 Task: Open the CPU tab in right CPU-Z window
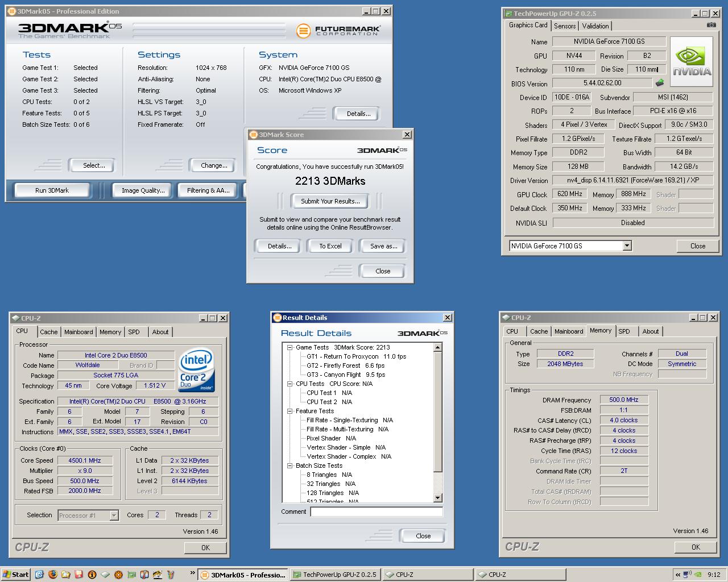click(512, 331)
